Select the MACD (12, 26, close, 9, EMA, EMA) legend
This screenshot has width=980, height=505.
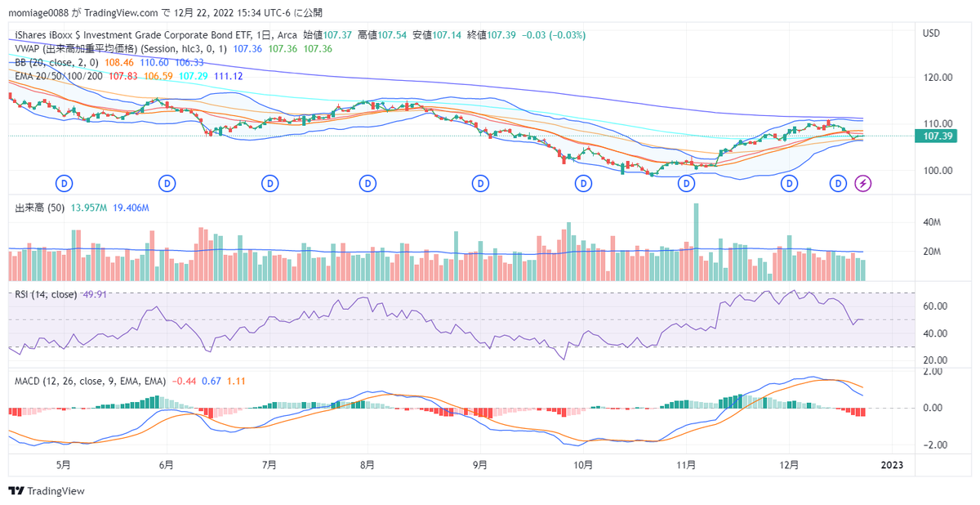pyautogui.click(x=90, y=381)
